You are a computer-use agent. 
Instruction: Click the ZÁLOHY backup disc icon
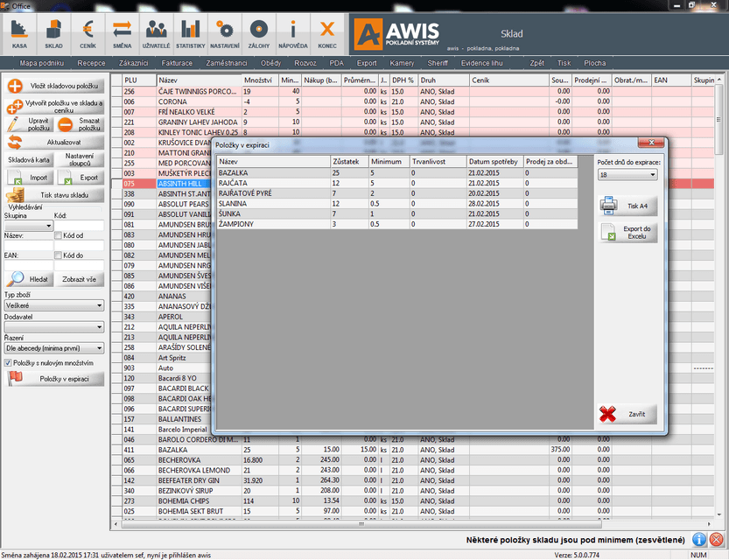pos(258,32)
